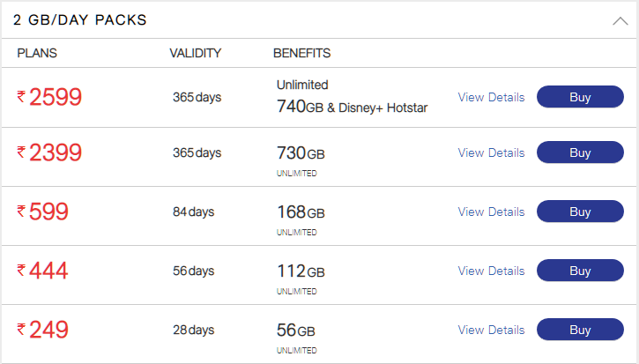Click the 2 GB/DAY PACKS heading

[80, 19]
